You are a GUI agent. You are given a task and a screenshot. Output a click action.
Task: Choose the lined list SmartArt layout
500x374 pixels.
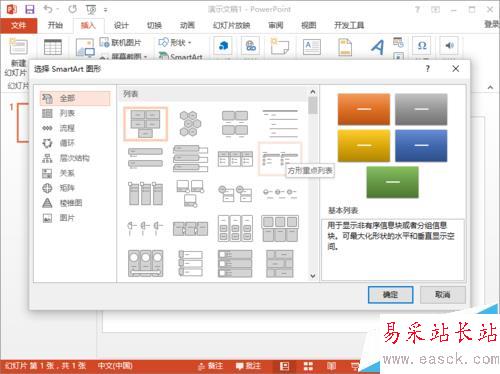click(280, 124)
